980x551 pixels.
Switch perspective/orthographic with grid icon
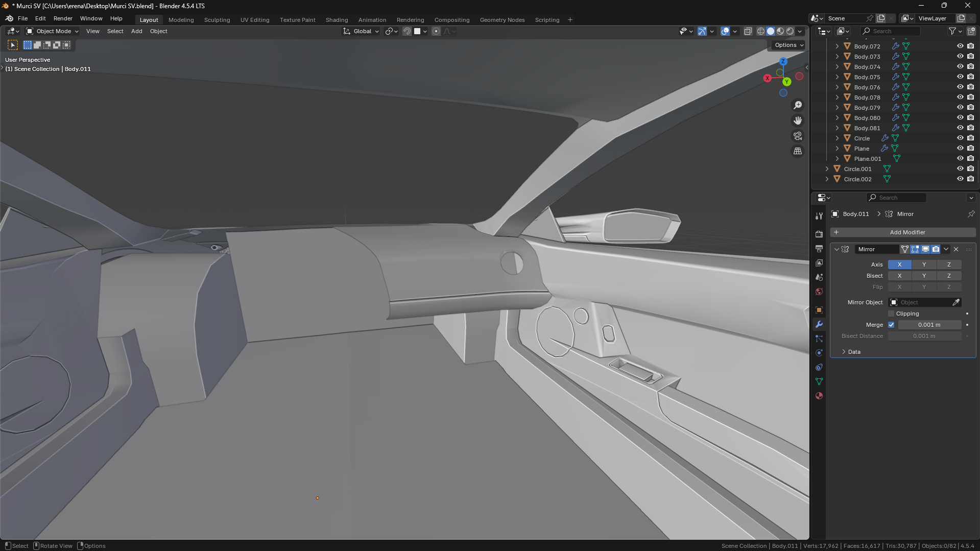pyautogui.click(x=798, y=151)
